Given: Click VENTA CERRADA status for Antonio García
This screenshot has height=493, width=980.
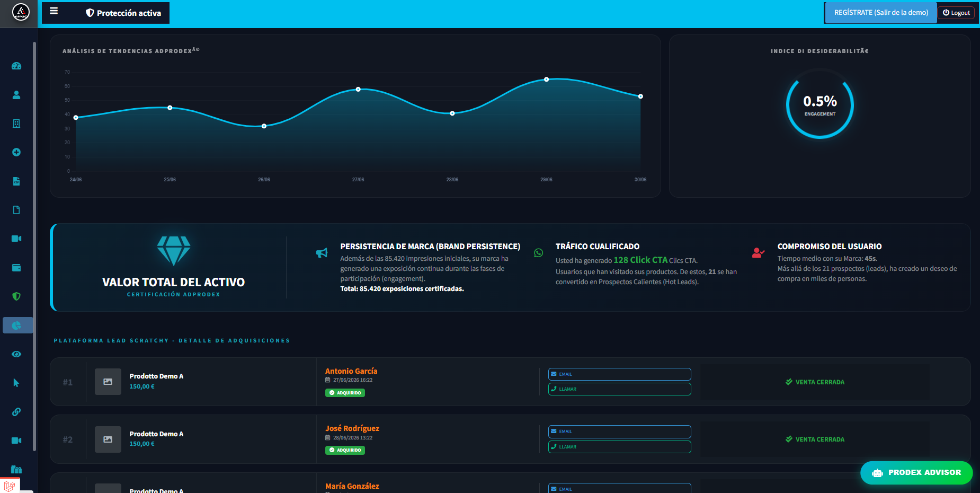Looking at the screenshot, I should [x=815, y=382].
